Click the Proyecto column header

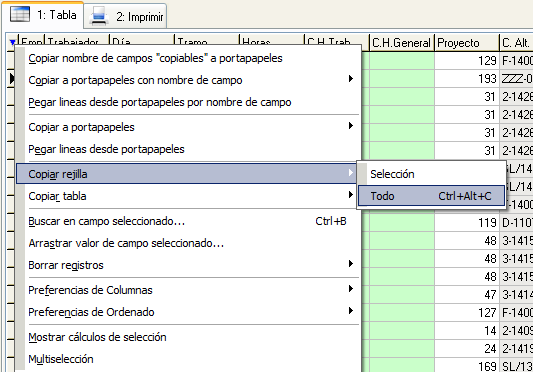[x=467, y=43]
